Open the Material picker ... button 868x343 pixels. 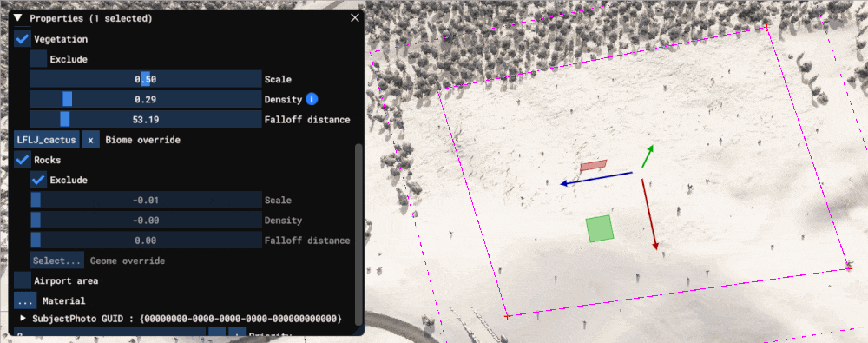point(25,301)
